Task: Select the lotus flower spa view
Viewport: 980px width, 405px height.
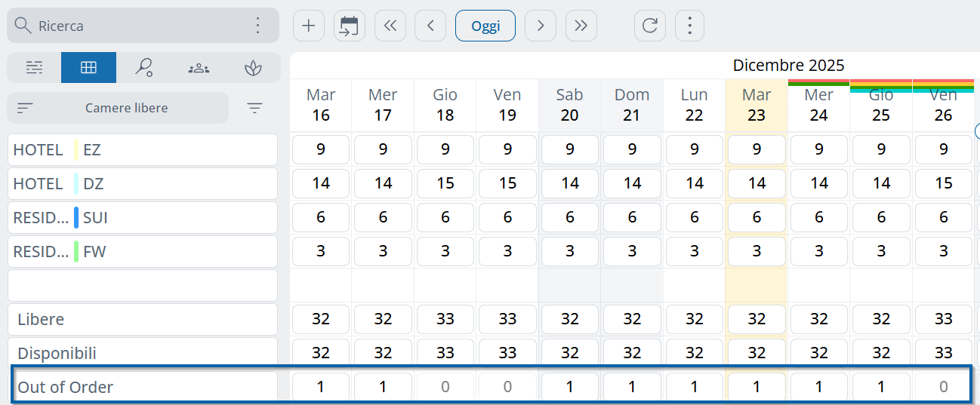Action: tap(253, 68)
